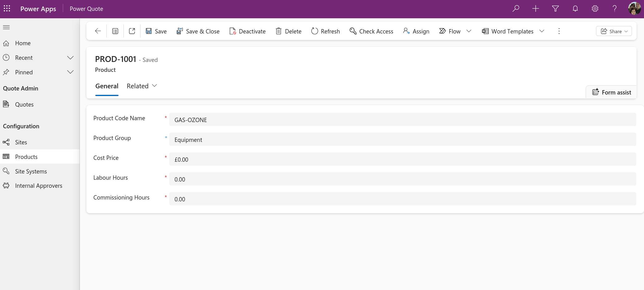The width and height of the screenshot is (644, 290).
Task: Click Save & Close
Action: (198, 31)
